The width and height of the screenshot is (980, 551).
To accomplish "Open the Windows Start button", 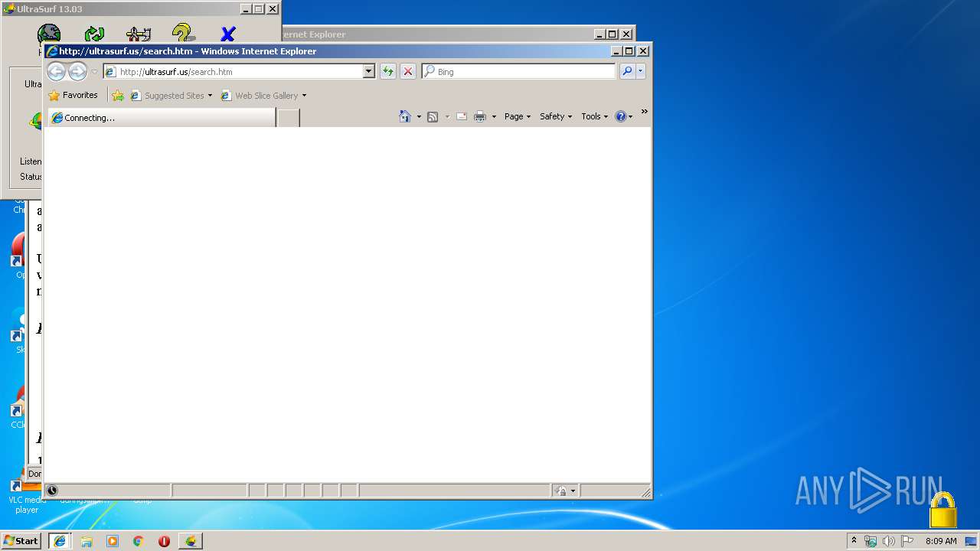I will [x=21, y=540].
